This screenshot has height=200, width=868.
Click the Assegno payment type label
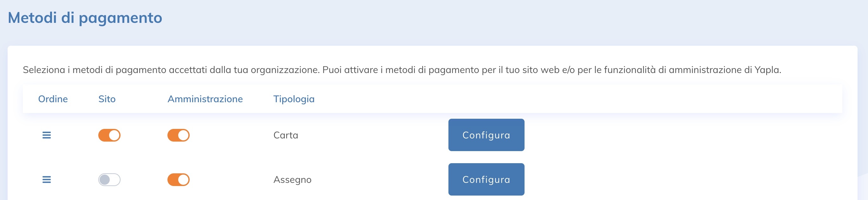(292, 180)
